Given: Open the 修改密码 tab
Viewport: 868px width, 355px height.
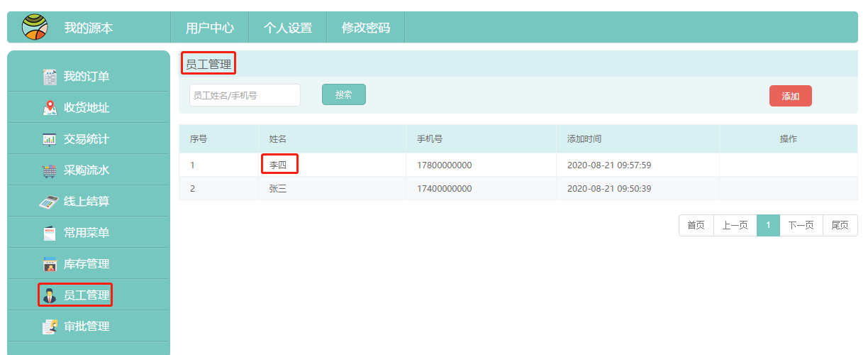Looking at the screenshot, I should (366, 28).
